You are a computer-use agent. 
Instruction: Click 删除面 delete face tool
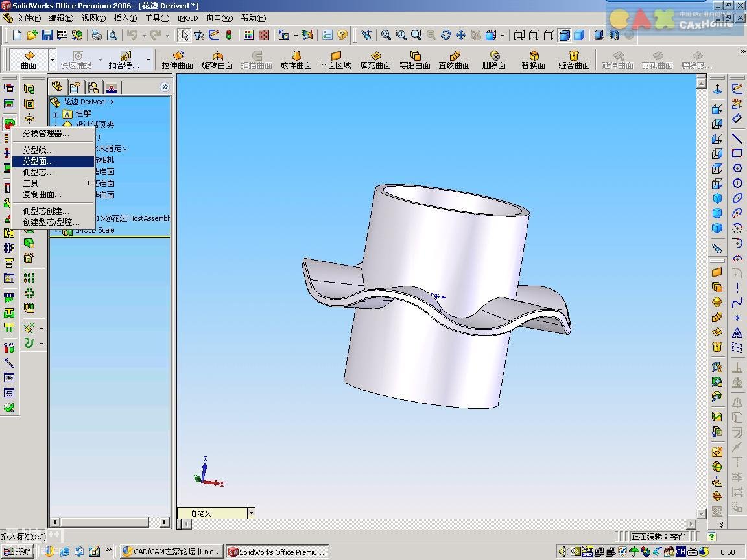point(494,60)
